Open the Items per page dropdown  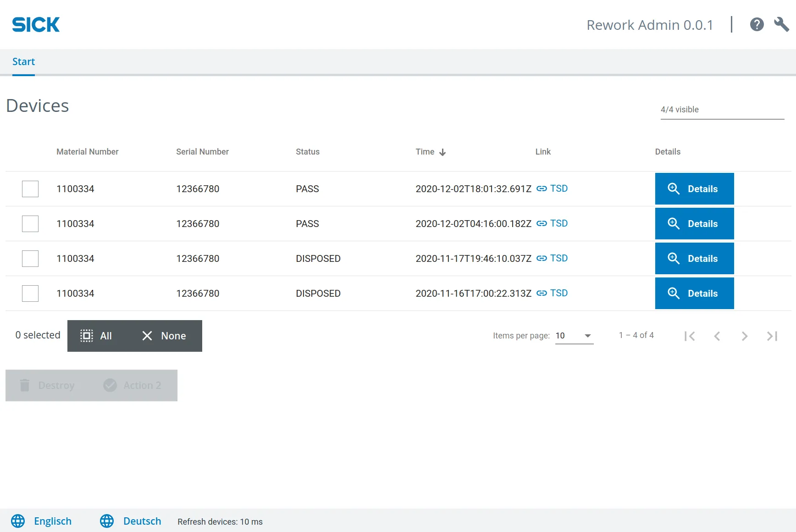click(x=574, y=336)
